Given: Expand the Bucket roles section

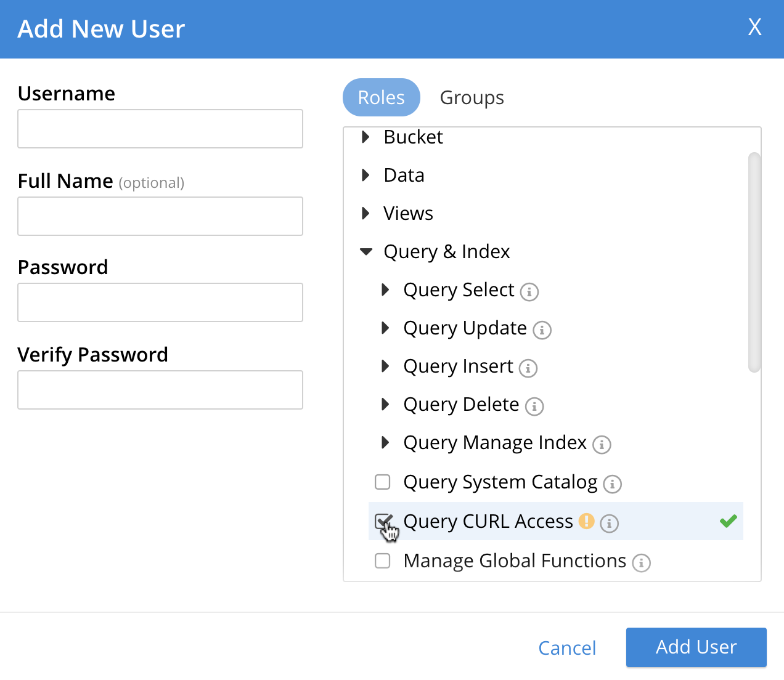Looking at the screenshot, I should (365, 137).
